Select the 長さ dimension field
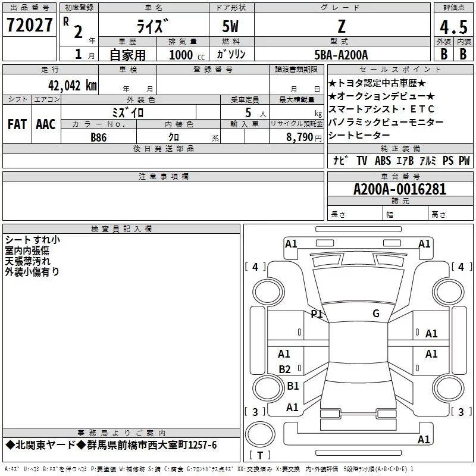Screen dimensions: 476x476 355,214
